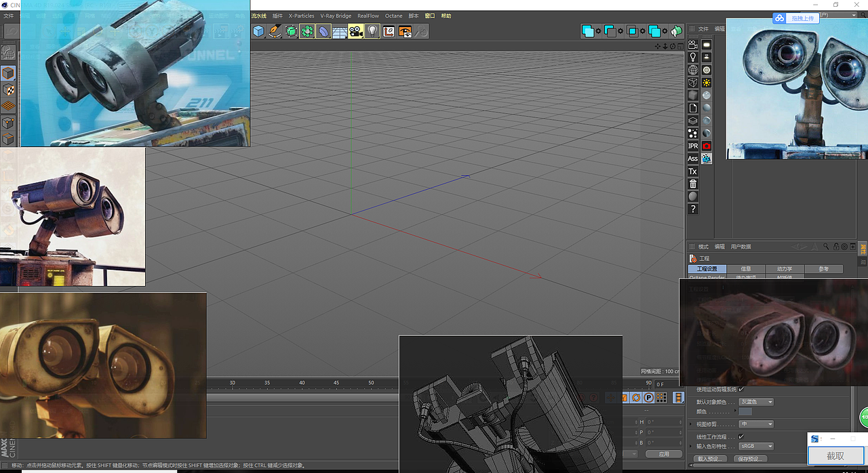
Task: Toggle 使用运动剪辑系统 checkbox
Action: (x=741, y=390)
